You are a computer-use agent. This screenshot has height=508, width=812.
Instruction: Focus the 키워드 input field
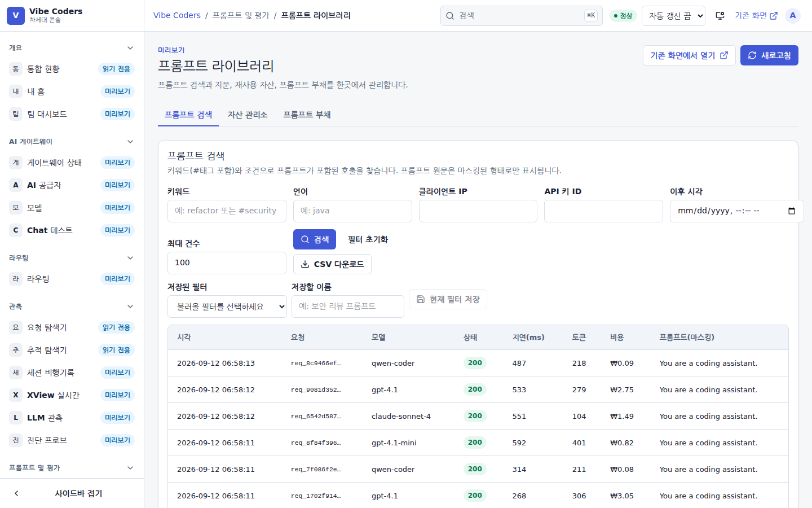(227, 211)
